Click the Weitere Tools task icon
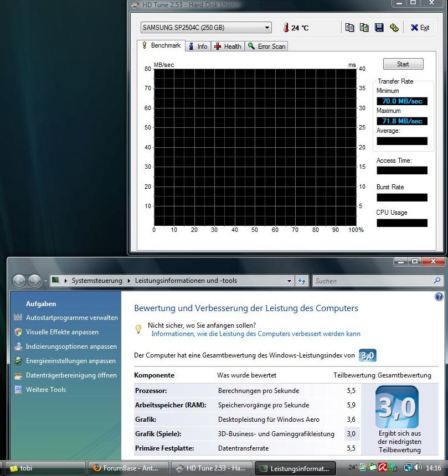The image size is (448, 476). 18,390
